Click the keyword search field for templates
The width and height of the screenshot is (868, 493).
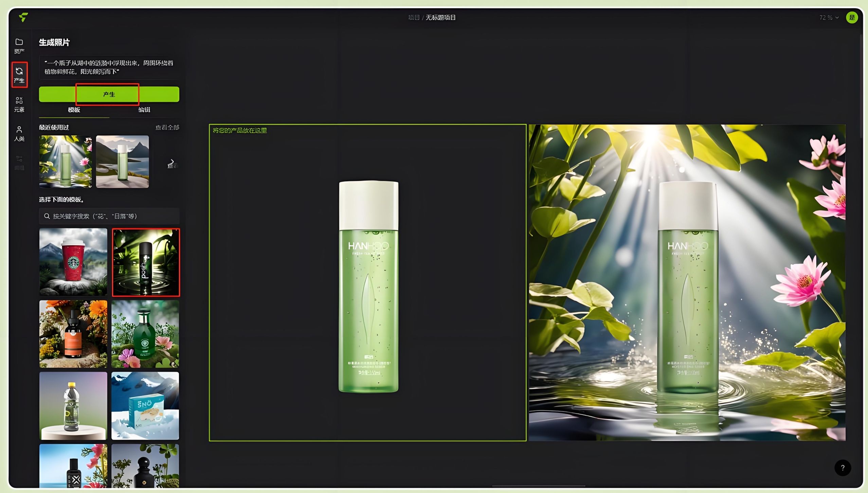pyautogui.click(x=109, y=216)
